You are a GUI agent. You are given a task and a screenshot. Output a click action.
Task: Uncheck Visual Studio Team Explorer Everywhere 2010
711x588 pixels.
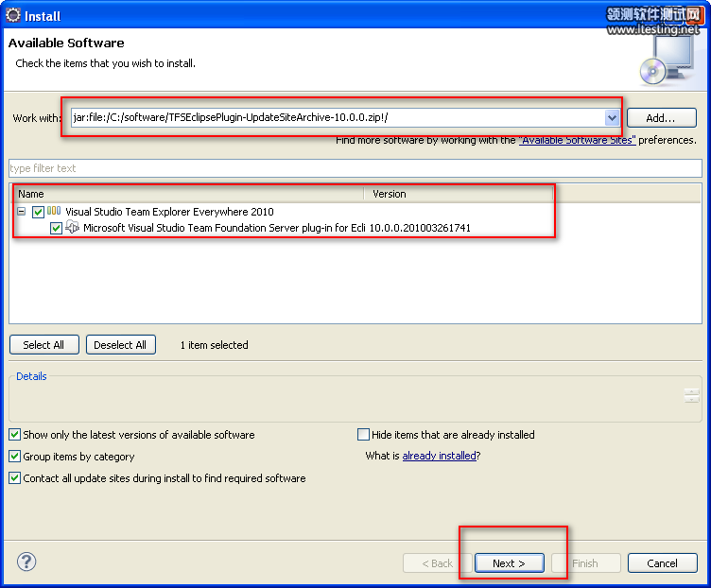(38, 212)
